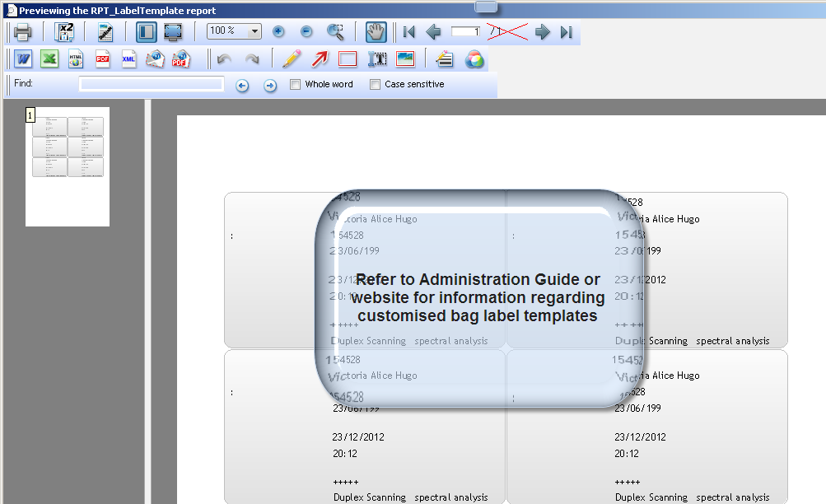Send report by email envelope icon
This screenshot has width=826, height=504.
155,59
